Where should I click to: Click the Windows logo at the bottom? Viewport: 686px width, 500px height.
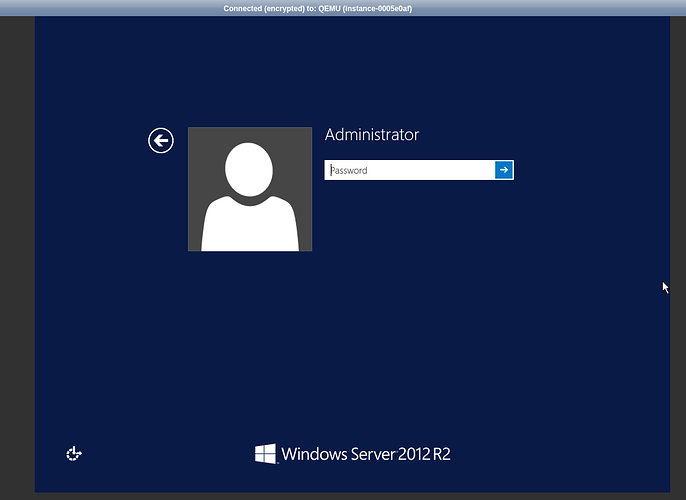pyautogui.click(x=265, y=454)
